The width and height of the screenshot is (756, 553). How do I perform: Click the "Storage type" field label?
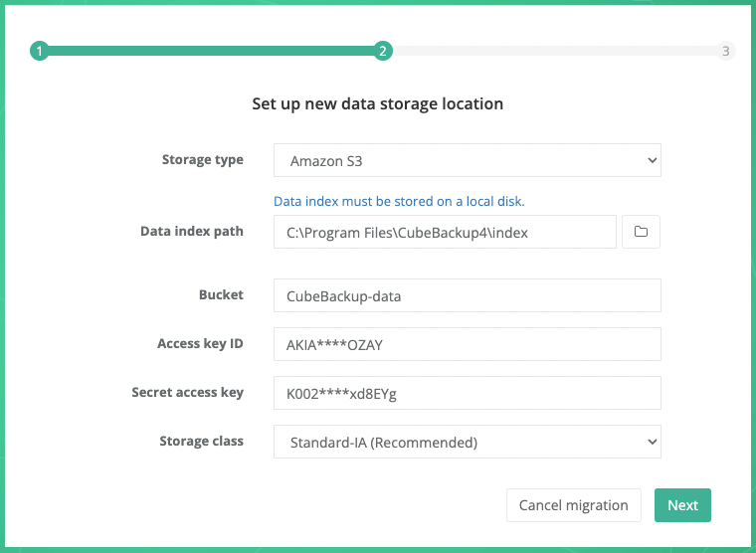coord(203,160)
